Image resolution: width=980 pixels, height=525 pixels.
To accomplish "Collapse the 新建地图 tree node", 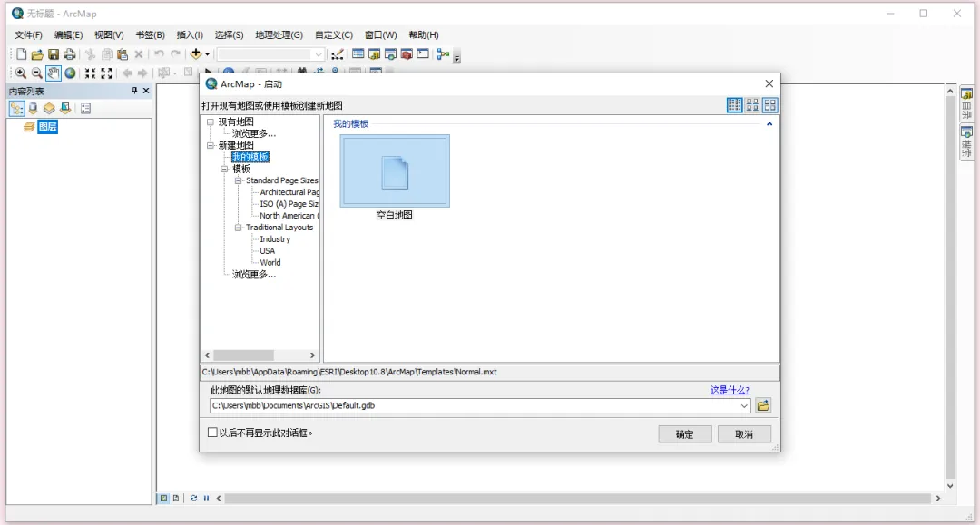I will [211, 145].
